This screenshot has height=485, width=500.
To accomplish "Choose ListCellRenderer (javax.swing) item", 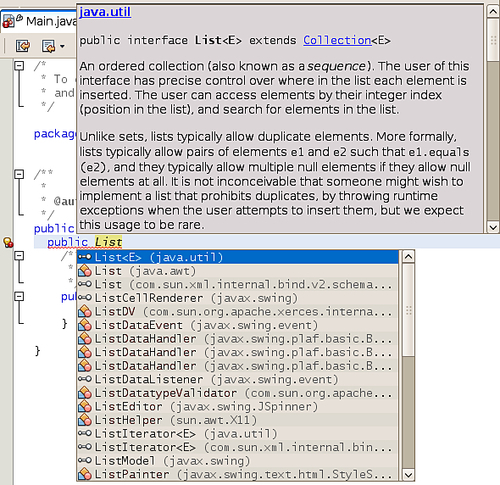I will tap(238, 298).
